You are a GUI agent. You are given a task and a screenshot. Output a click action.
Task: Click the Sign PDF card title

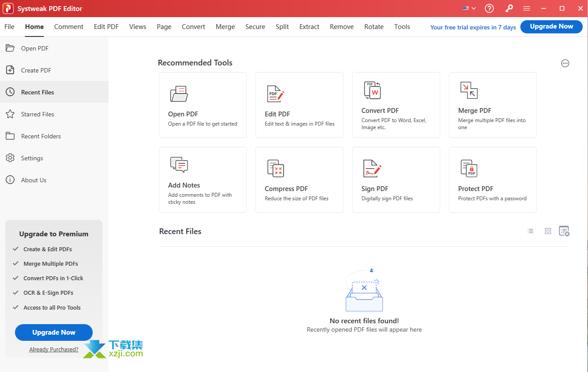pyautogui.click(x=375, y=189)
